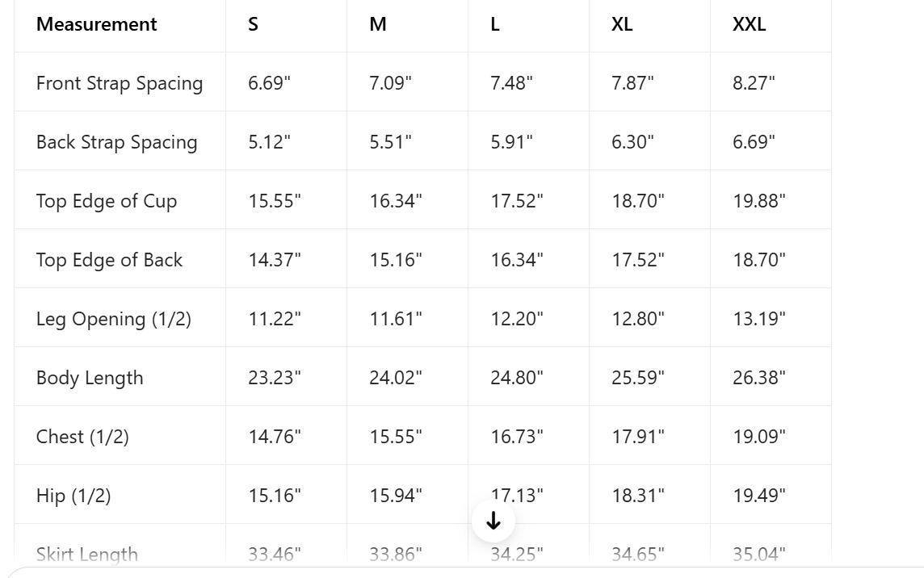Click the 23.23" Body Length S value
Image resolution: width=924 pixels, height=578 pixels.
[275, 378]
